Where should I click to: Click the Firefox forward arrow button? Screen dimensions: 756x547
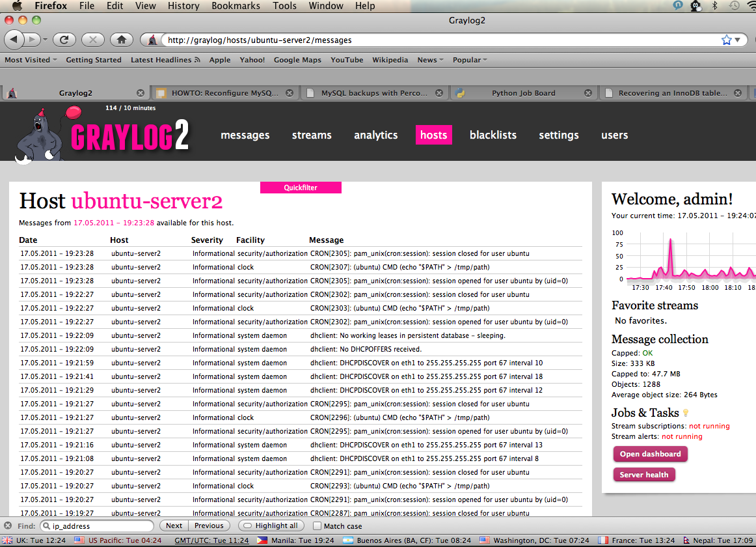pos(32,40)
